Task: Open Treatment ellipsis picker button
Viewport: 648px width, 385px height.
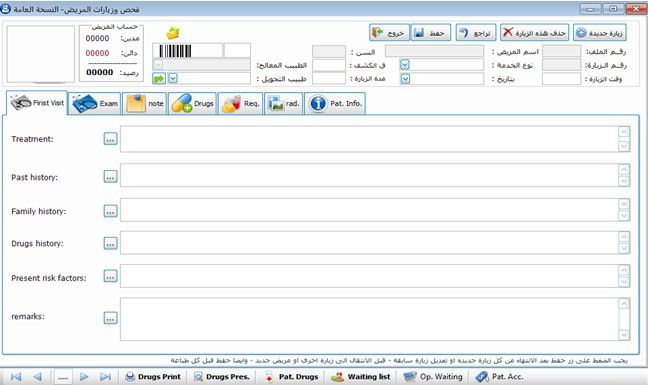Action: [110, 139]
